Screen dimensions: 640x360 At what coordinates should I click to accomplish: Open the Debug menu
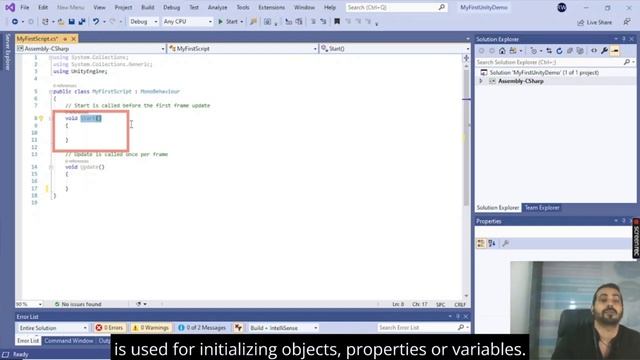point(171,7)
